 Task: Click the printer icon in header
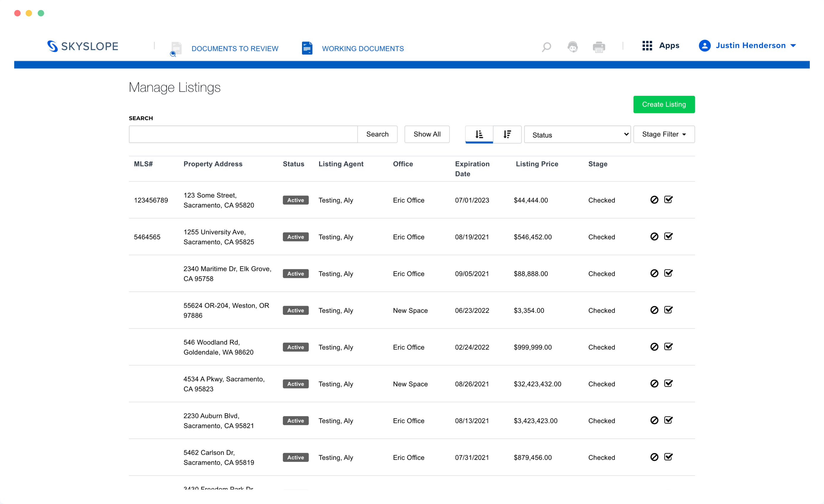(599, 47)
